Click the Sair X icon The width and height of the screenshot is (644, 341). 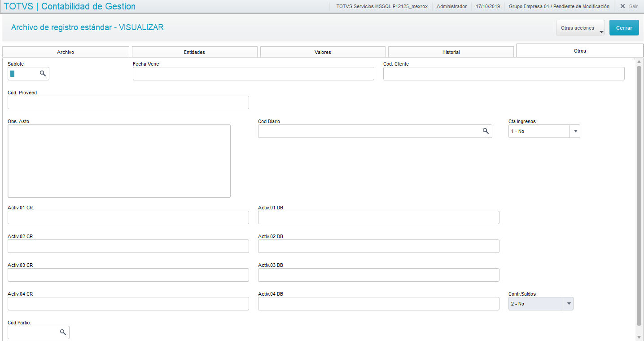pos(622,6)
